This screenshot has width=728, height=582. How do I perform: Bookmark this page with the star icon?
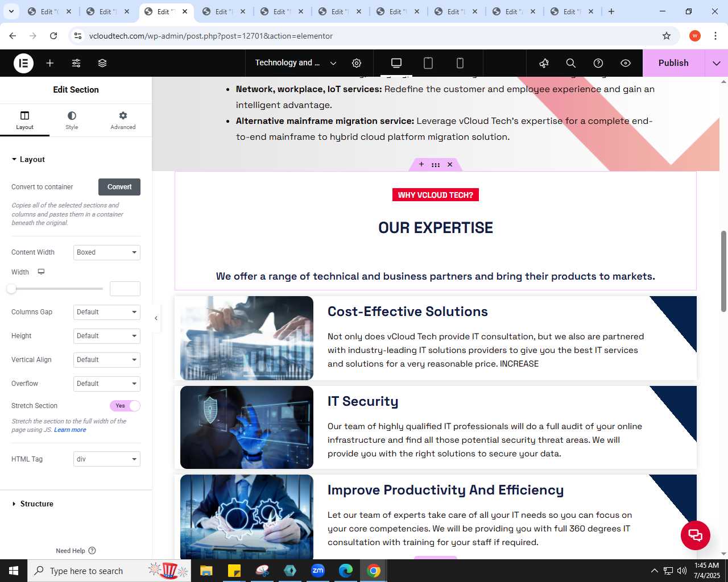coord(667,36)
